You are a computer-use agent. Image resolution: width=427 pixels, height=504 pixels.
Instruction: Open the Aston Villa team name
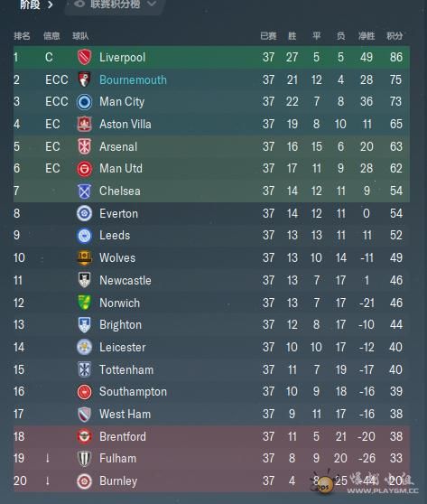coord(125,124)
